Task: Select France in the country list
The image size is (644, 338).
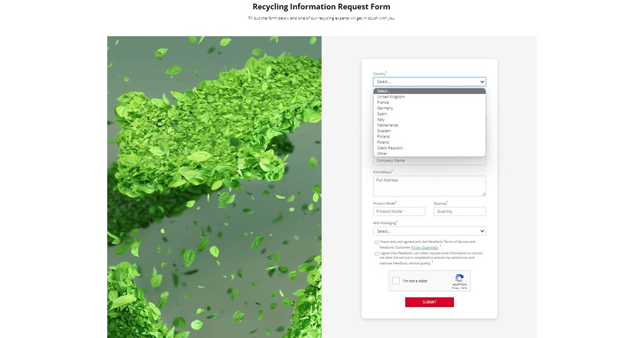Action: point(383,102)
